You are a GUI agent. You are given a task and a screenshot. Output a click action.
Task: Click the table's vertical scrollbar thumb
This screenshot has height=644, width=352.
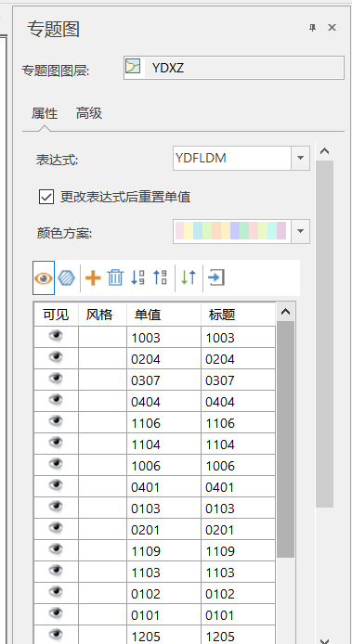pos(285,440)
